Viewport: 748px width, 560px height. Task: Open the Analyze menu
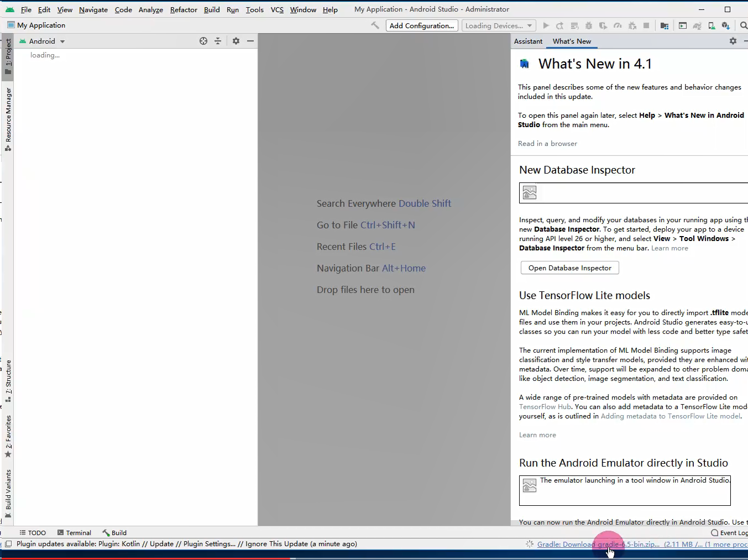151,9
